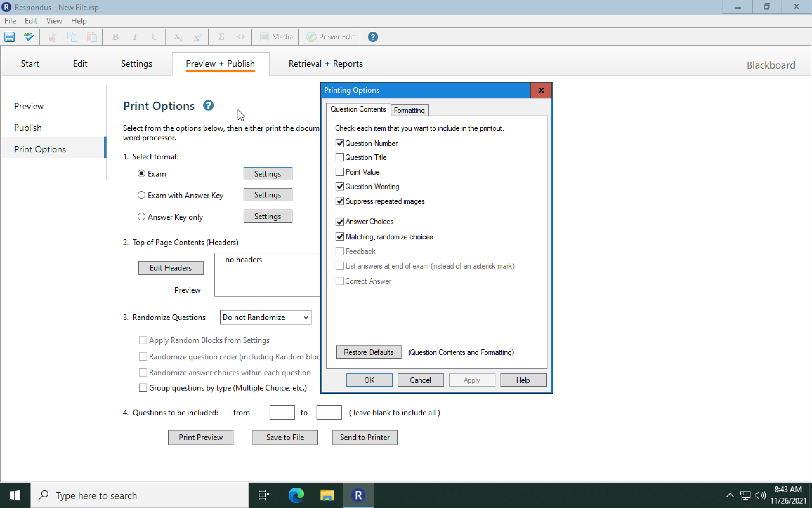Click the Media toolbar button
This screenshot has width=812, height=508.
click(x=277, y=37)
